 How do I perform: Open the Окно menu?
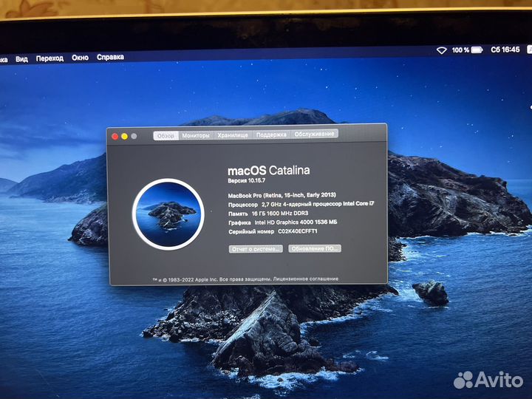[80, 58]
